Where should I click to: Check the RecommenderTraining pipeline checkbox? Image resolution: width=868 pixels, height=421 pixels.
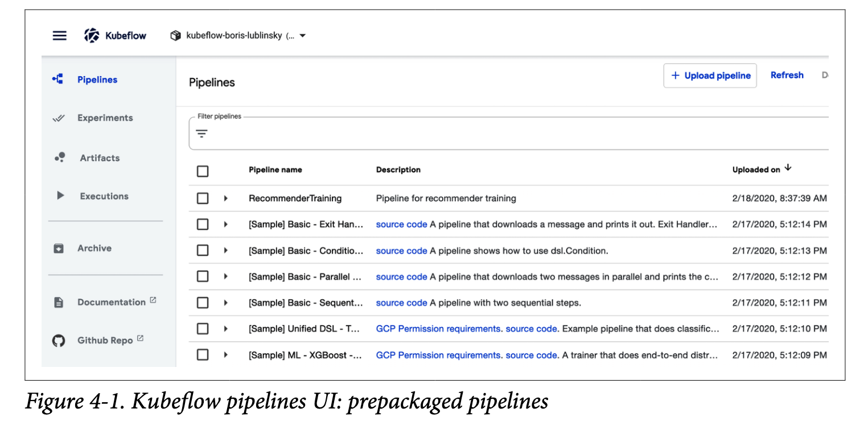[x=203, y=199]
